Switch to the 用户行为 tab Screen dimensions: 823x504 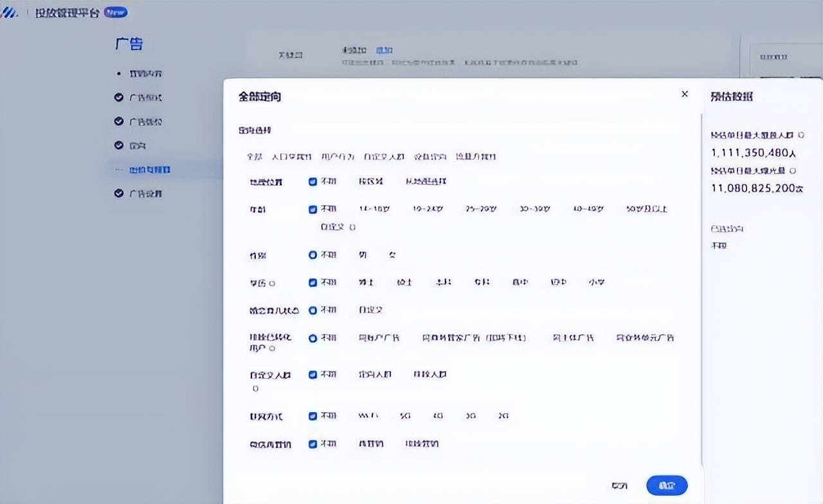coord(337,156)
